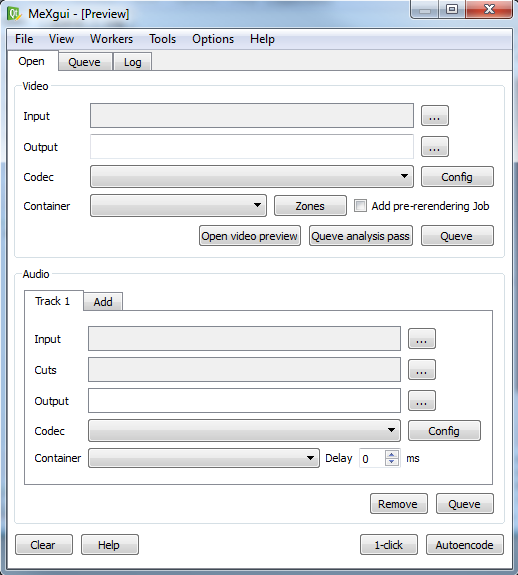Browse for Audio Output file
The height and width of the screenshot is (575, 518).
[x=422, y=400]
